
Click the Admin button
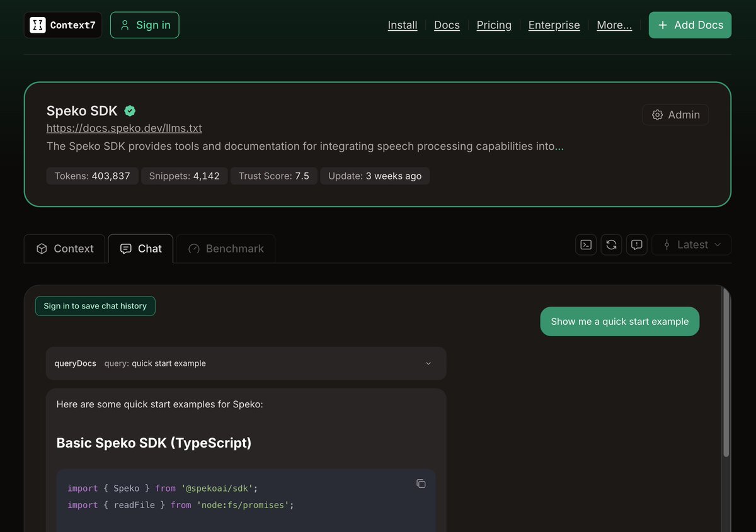(675, 115)
